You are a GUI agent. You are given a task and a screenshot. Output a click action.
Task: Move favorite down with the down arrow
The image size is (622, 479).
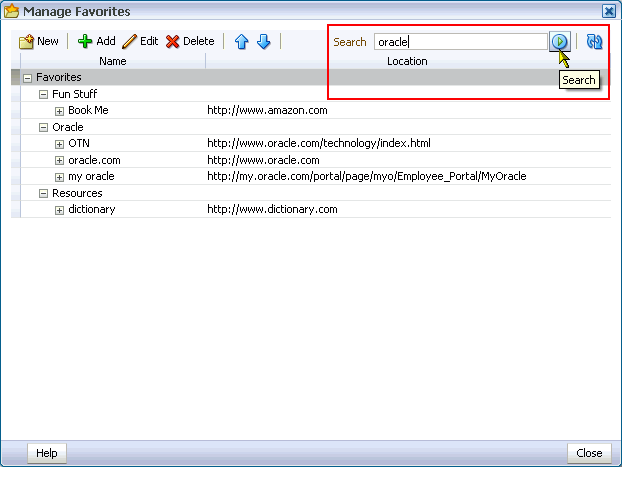pos(264,41)
